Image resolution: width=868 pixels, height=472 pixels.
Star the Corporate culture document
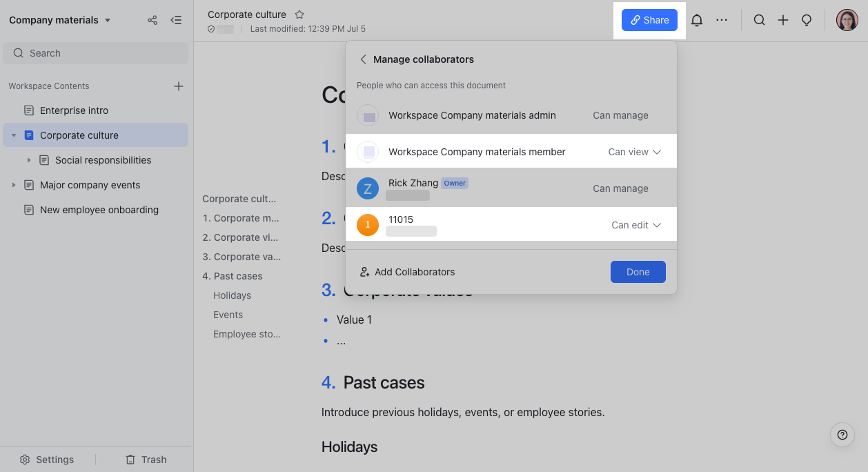pos(299,14)
